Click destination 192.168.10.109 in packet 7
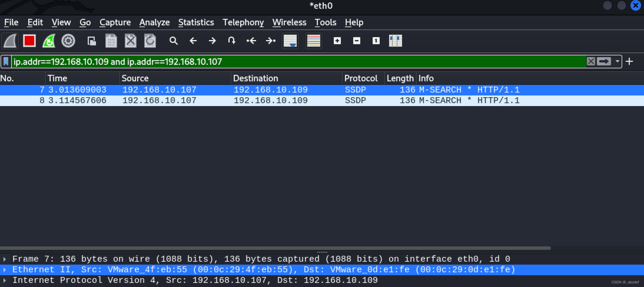The width and height of the screenshot is (644, 287). [270, 90]
